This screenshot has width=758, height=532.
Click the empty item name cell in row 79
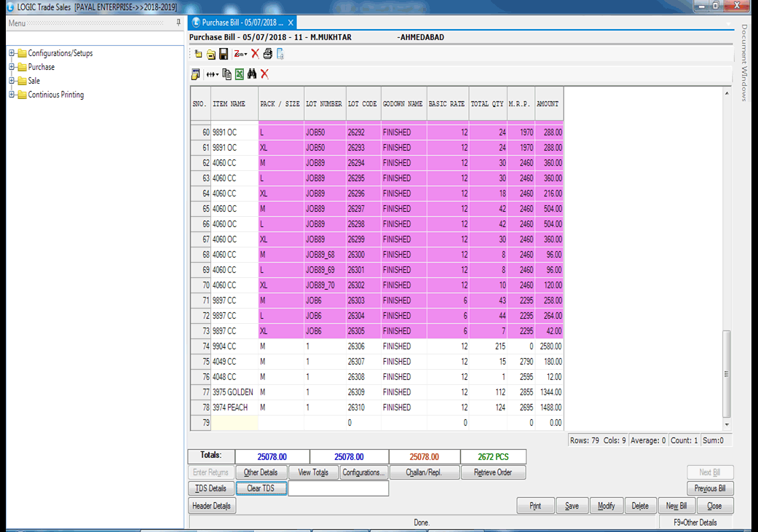(x=234, y=423)
